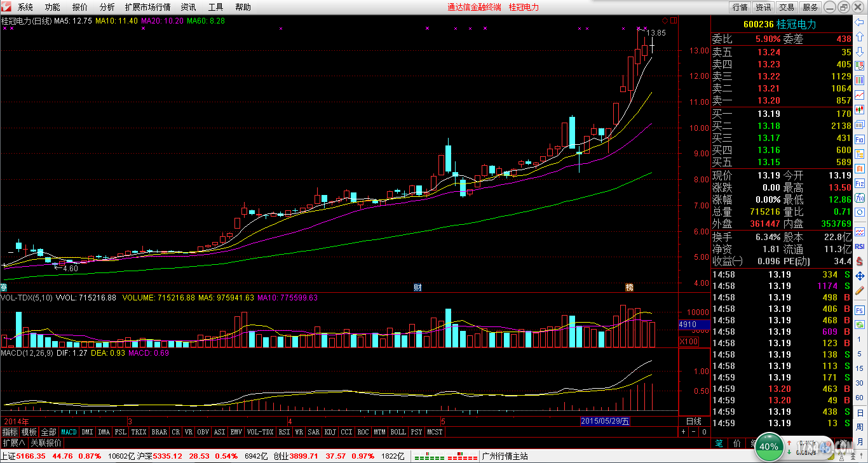Select the 指标 tab
Screen dimensions: 868x463
(10, 432)
